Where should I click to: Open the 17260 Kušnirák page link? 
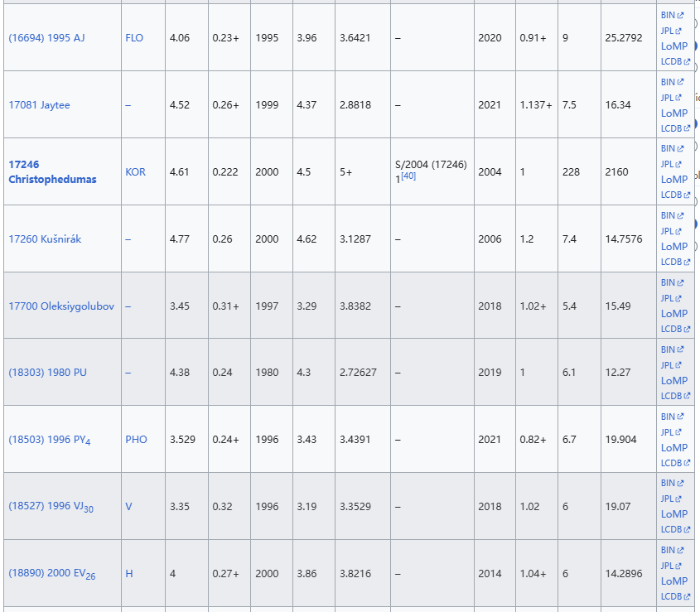point(45,239)
